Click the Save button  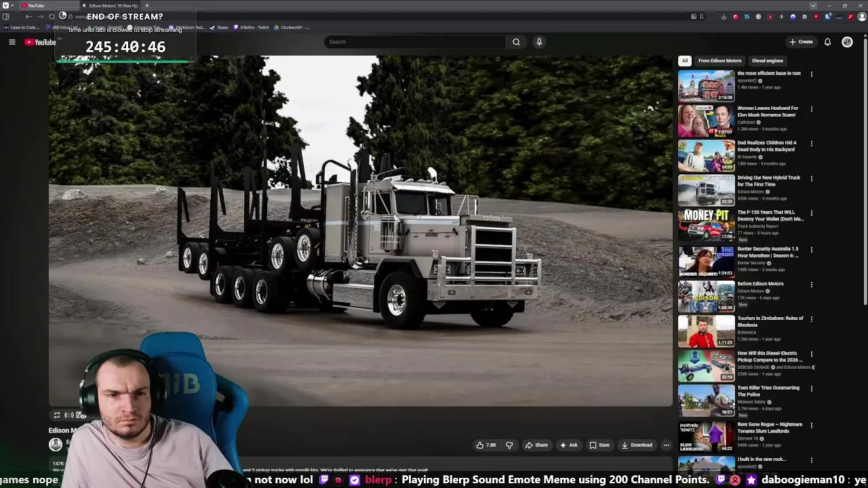pyautogui.click(x=599, y=445)
